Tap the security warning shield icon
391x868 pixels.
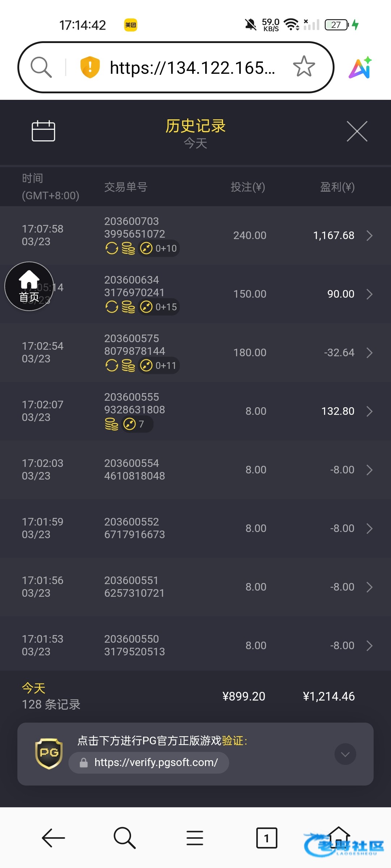pos(90,67)
